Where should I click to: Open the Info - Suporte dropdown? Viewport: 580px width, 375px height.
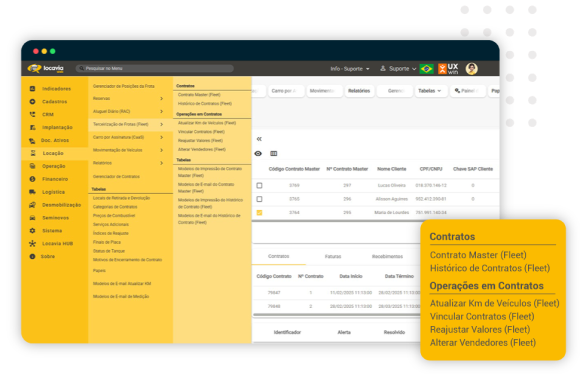350,69
